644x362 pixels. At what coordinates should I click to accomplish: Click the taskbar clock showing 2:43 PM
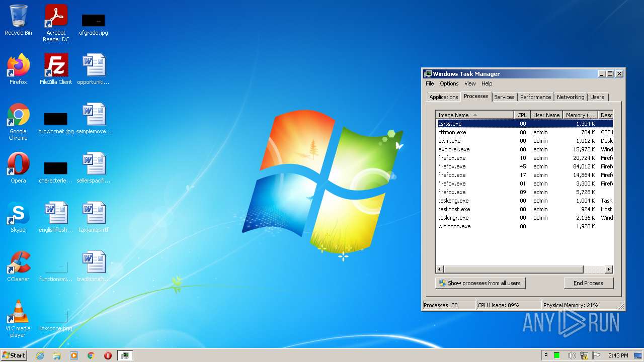point(618,355)
